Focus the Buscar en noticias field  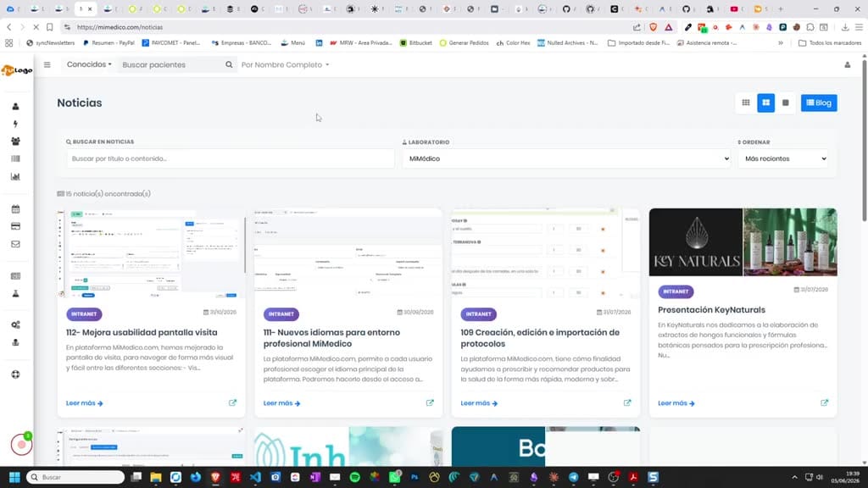[230, 158]
